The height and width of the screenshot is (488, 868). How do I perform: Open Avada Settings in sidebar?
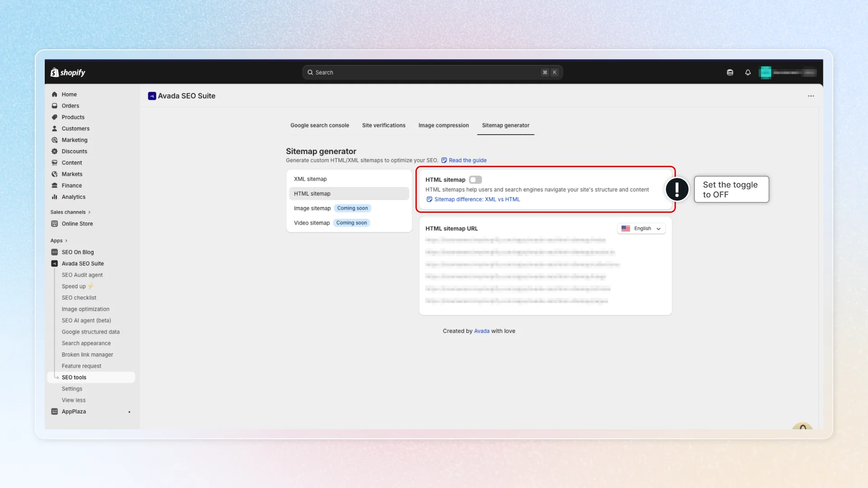[72, 389]
